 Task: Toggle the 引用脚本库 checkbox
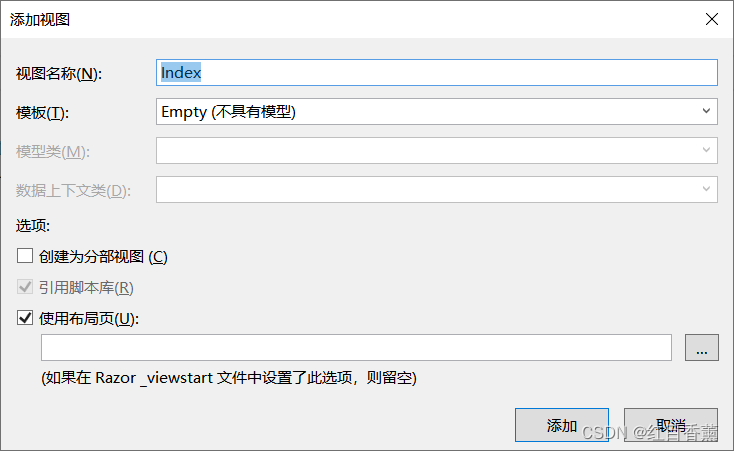(26, 288)
